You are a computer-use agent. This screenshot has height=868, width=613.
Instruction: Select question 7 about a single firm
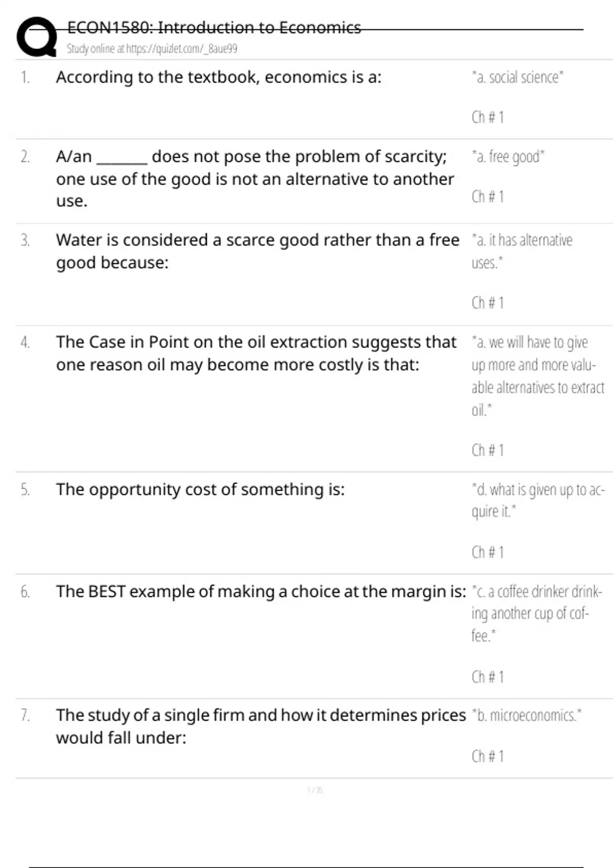point(261,726)
